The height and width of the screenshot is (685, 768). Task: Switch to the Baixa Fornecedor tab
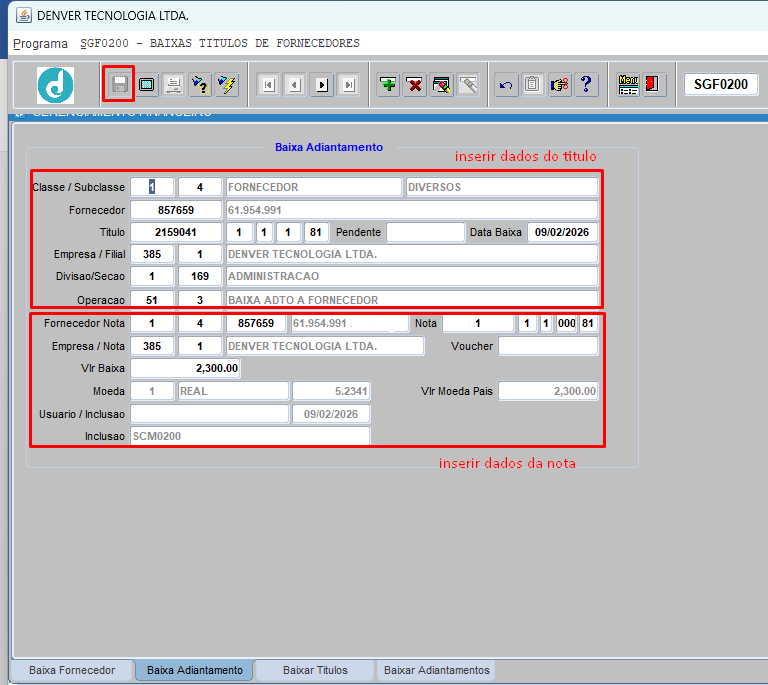coord(72,670)
